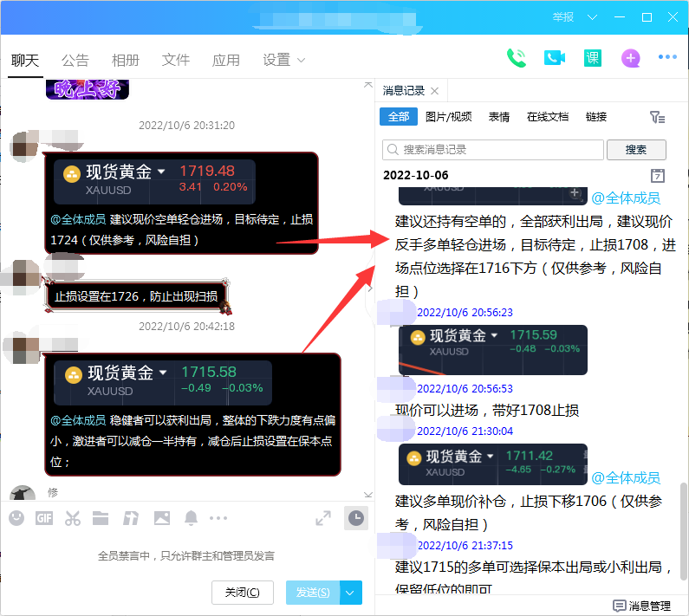Select the scissors screenshot tool
The width and height of the screenshot is (689, 616).
click(73, 518)
